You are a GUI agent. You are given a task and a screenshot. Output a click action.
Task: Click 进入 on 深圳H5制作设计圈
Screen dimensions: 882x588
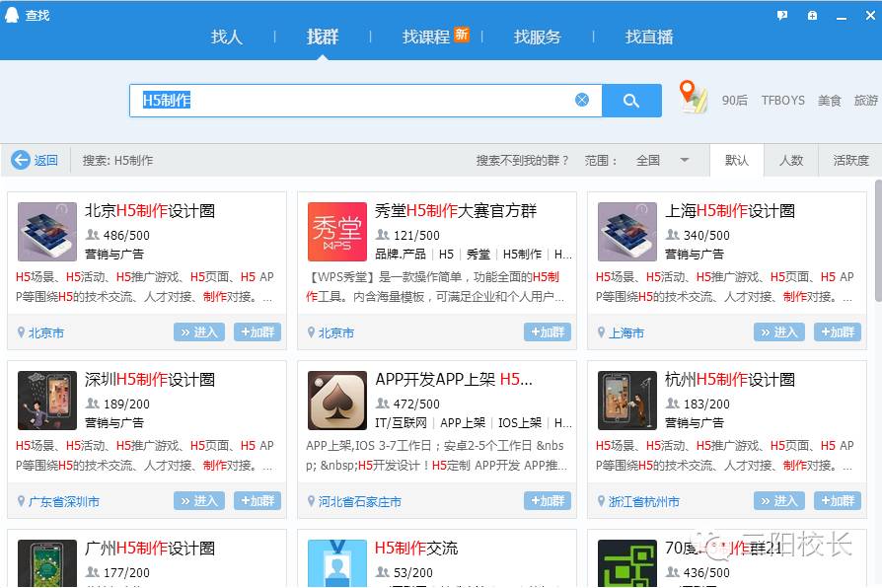click(x=198, y=500)
